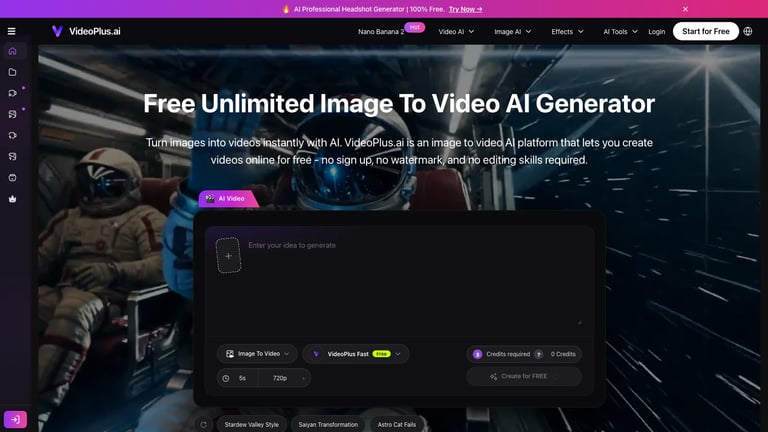768x432 pixels.
Task: Click the credits question mark icon
Action: (x=538, y=354)
